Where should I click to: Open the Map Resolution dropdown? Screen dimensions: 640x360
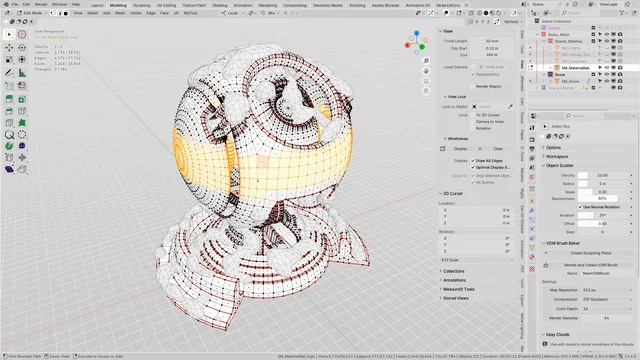pos(607,290)
